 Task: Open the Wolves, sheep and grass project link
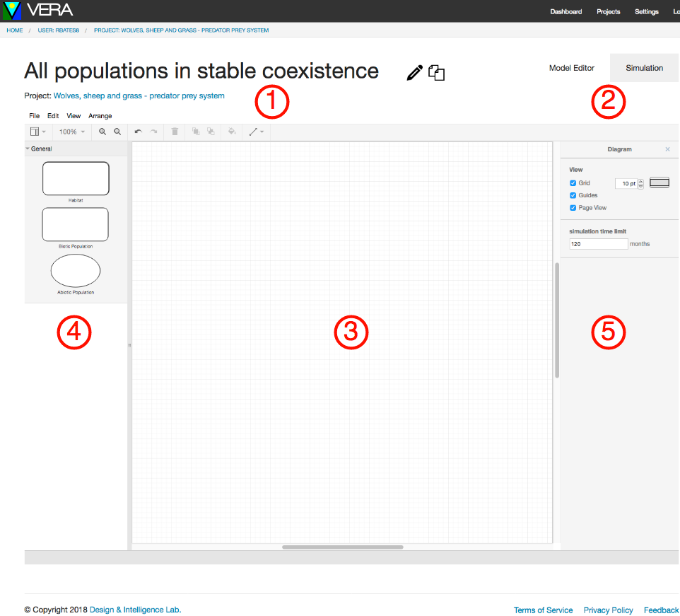coord(139,95)
